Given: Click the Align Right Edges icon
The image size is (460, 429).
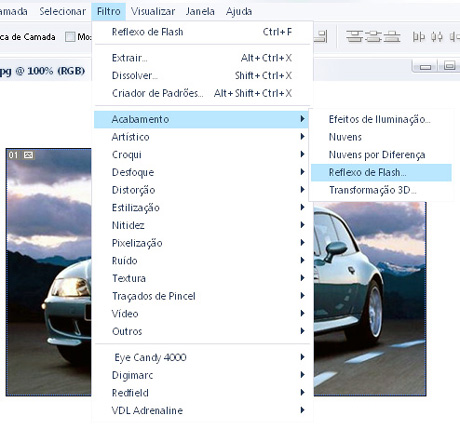Looking at the screenshot, I should [x=321, y=36].
